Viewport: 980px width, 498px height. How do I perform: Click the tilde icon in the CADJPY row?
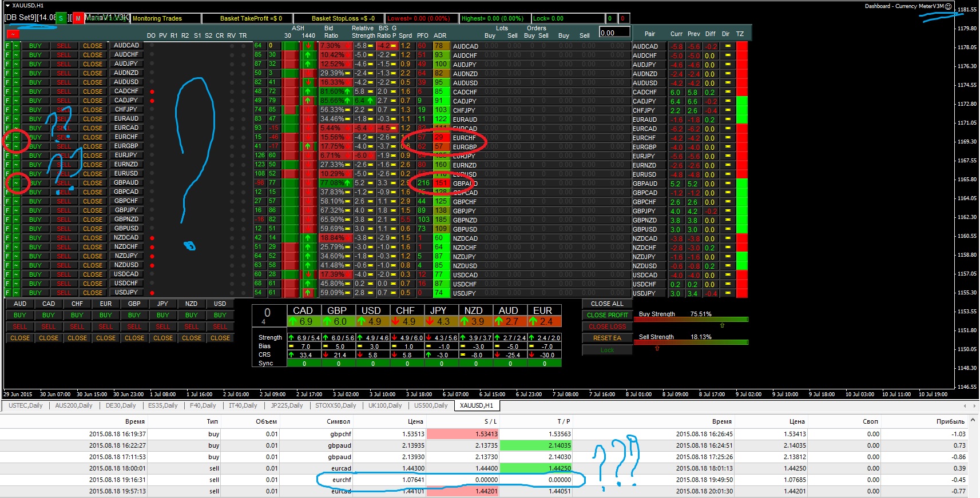[16, 101]
